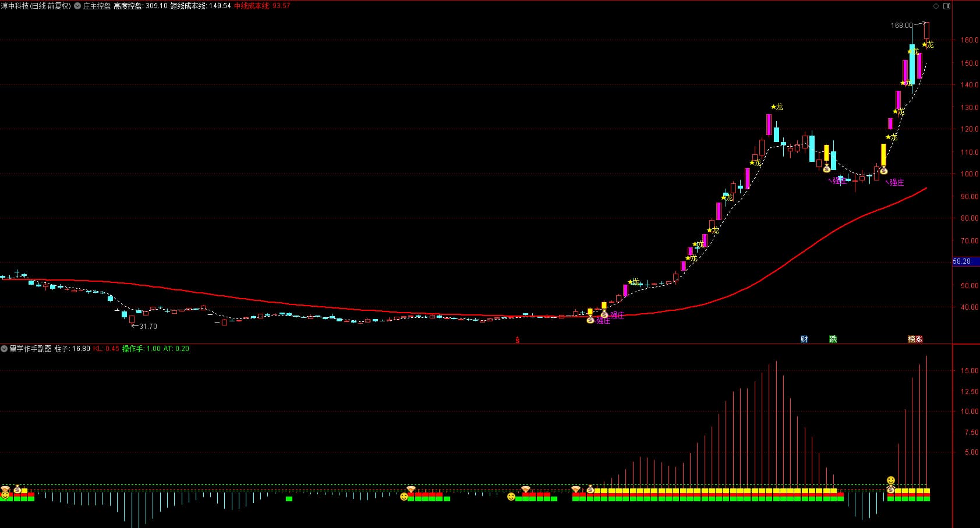Click the rightmost smiley face in sub-chart
This screenshot has height=528, width=980.
(890, 480)
